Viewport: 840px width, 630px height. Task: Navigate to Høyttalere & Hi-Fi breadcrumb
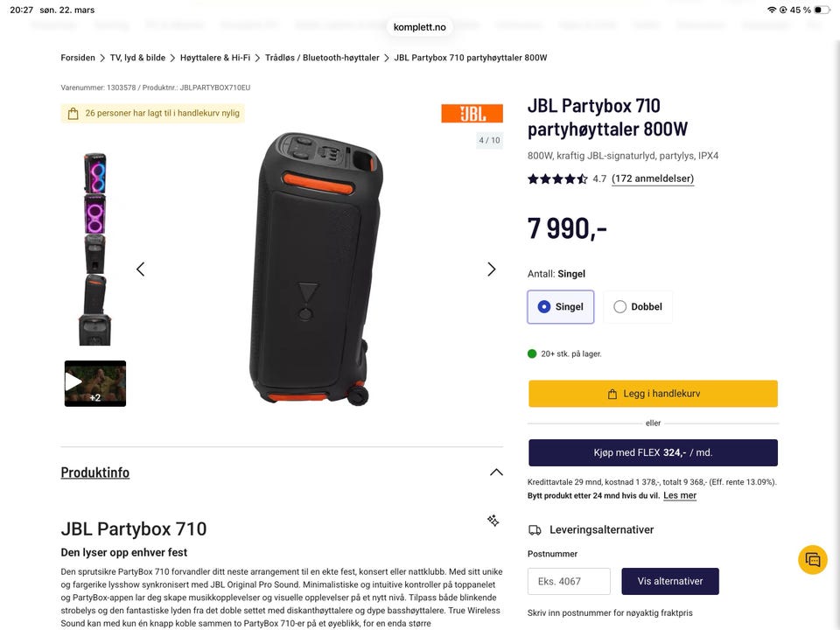pyautogui.click(x=215, y=58)
